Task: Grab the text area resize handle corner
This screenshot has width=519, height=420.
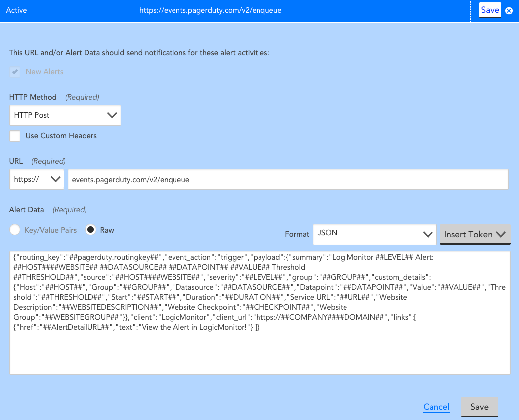Action: click(x=508, y=372)
